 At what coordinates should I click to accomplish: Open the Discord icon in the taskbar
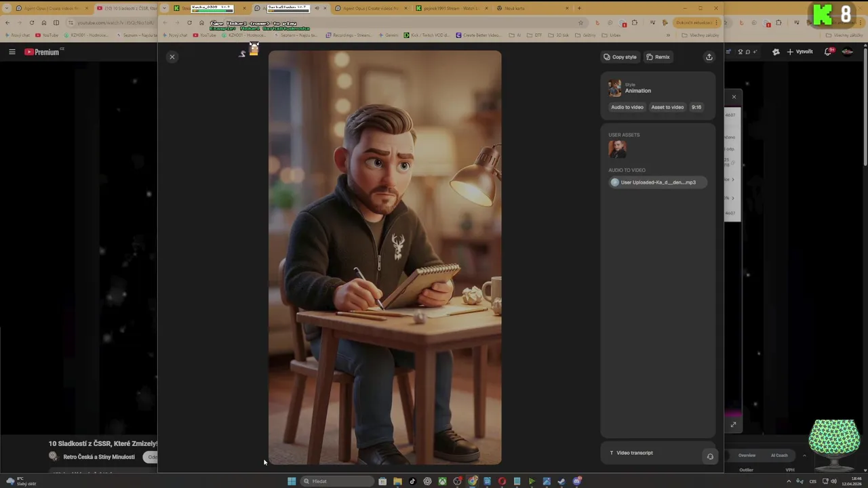tap(577, 481)
